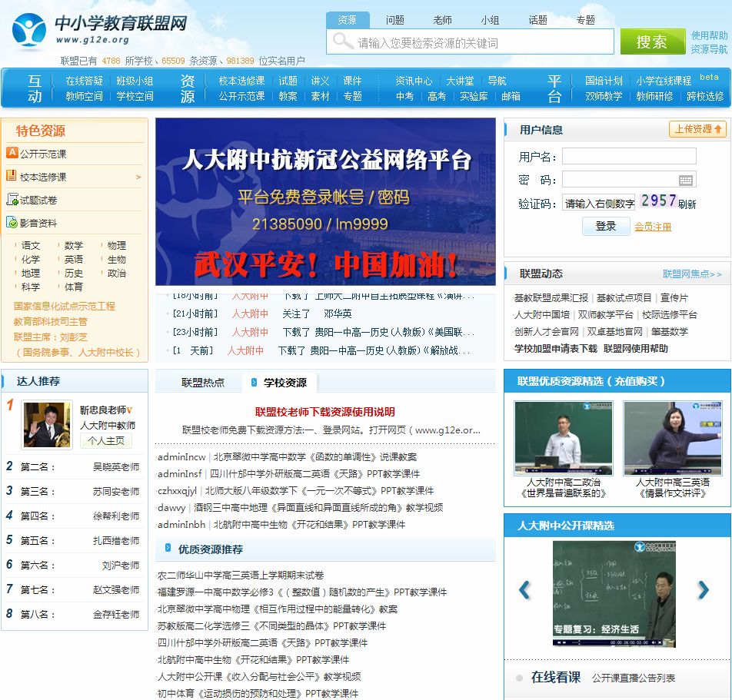Open 学校加盟申请表下载 link
Image resolution: width=732 pixels, height=700 pixels.
click(x=555, y=349)
